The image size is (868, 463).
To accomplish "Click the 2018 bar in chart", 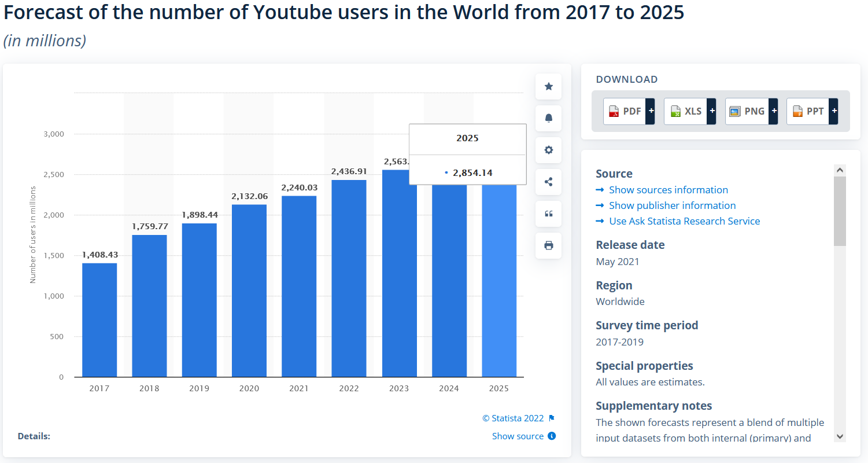I will pos(149,306).
